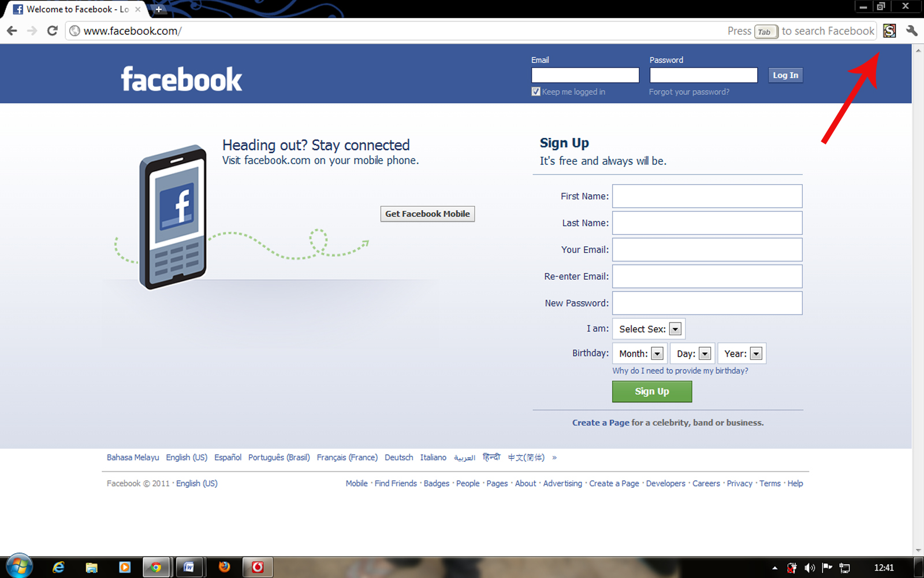Screen dimensions: 924x578
Task: Switch language to Hindi
Action: pyautogui.click(x=491, y=457)
